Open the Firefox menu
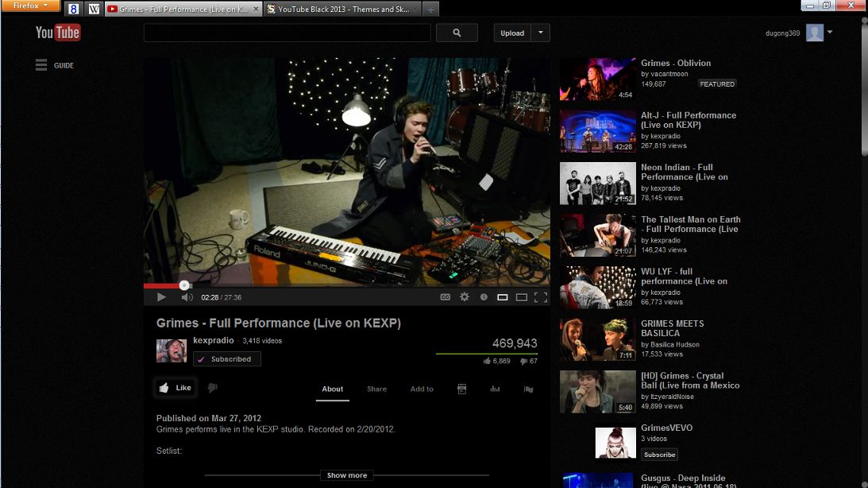Viewport: 868px width, 488px height. [x=30, y=5]
